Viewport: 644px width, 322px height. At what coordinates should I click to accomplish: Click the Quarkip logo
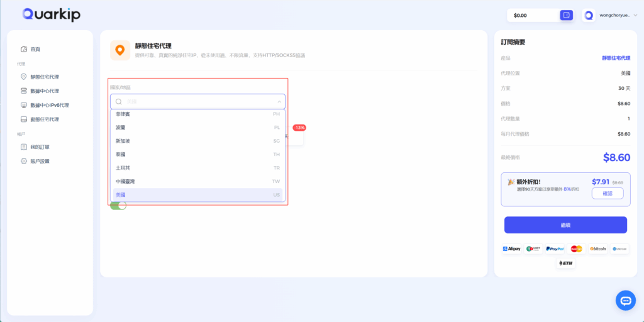pos(52,15)
